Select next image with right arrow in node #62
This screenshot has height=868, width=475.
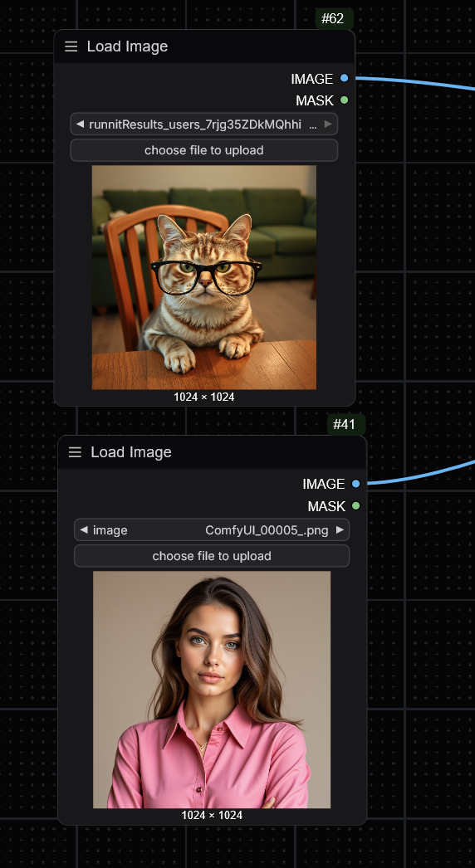point(328,124)
